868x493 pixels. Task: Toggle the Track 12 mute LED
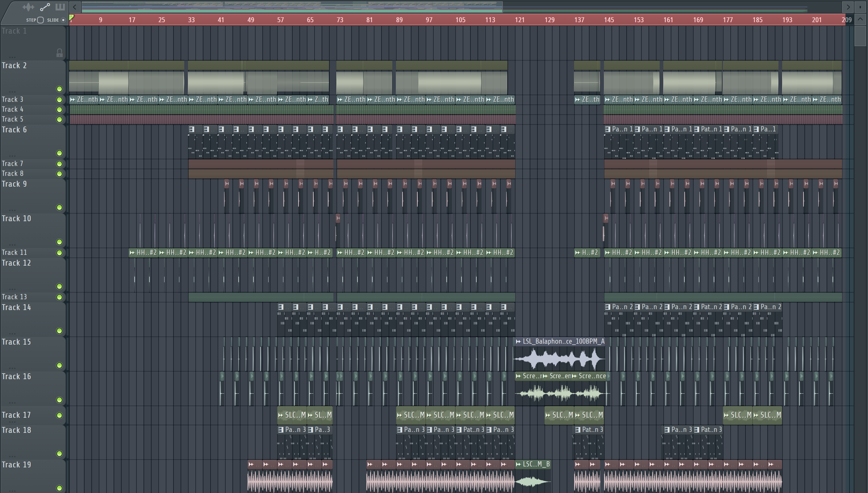(x=59, y=287)
